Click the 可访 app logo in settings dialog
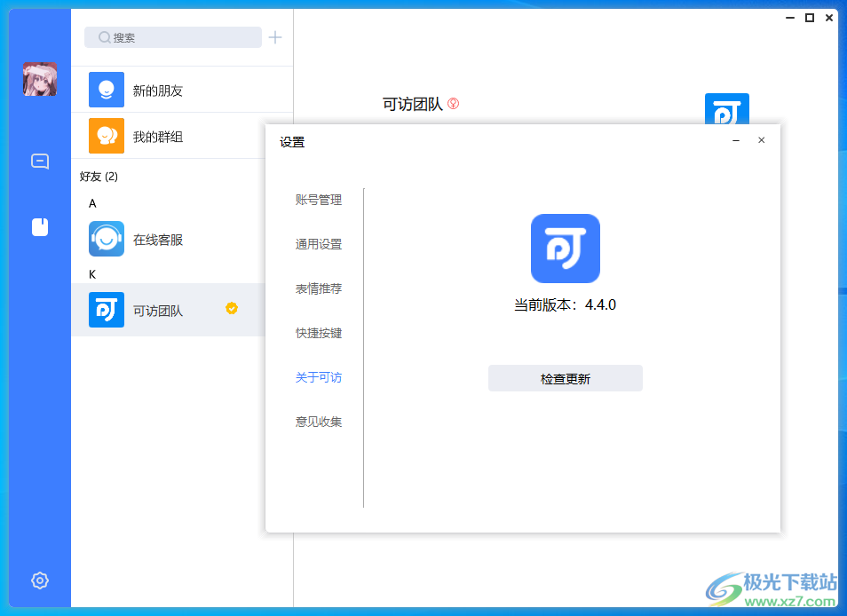The width and height of the screenshot is (847, 616). tap(565, 249)
